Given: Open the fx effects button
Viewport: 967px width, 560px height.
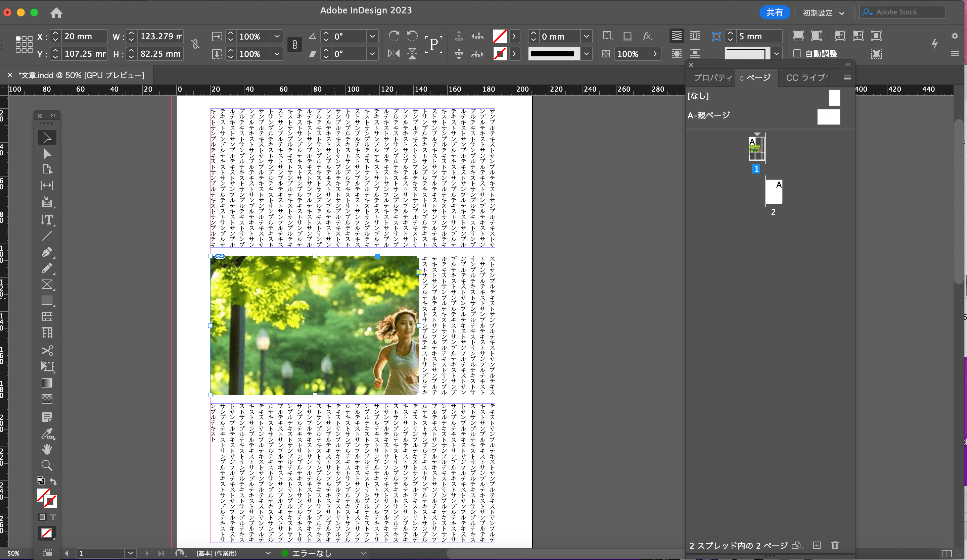Looking at the screenshot, I should [647, 36].
